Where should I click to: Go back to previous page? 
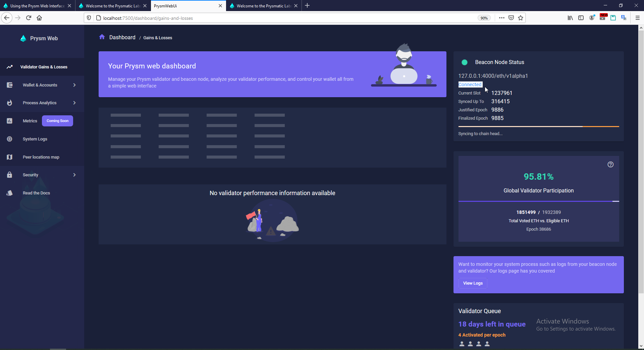coord(7,18)
